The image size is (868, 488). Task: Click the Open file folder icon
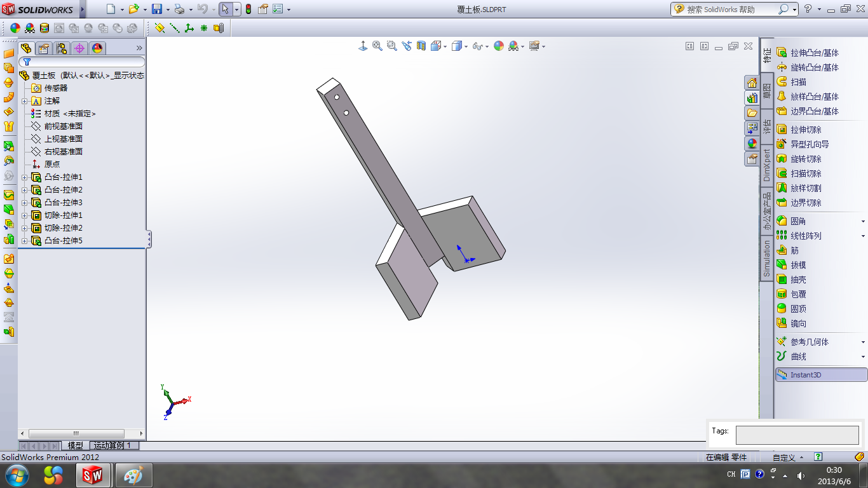(x=133, y=9)
